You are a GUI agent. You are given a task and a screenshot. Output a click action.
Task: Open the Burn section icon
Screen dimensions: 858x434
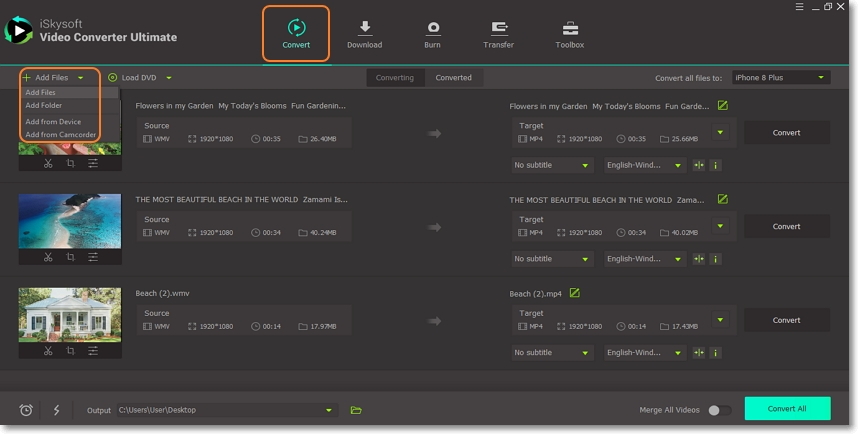432,28
